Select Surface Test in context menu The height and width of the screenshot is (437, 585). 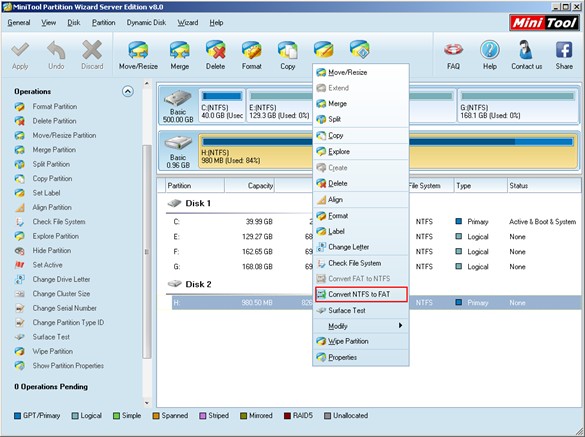point(361,310)
